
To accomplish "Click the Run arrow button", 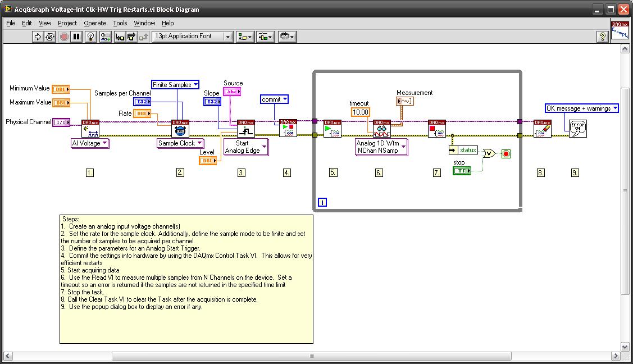I will (38, 37).
